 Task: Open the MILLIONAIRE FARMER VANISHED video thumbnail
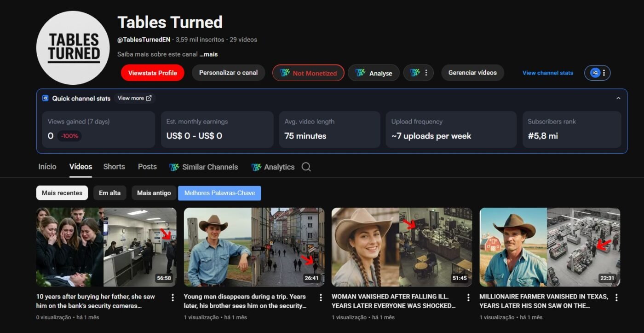click(x=550, y=247)
